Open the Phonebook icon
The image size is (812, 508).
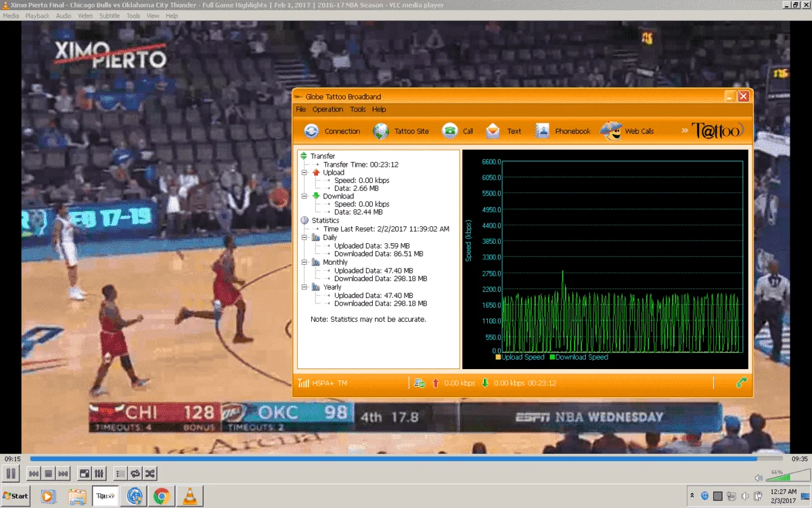coord(543,131)
